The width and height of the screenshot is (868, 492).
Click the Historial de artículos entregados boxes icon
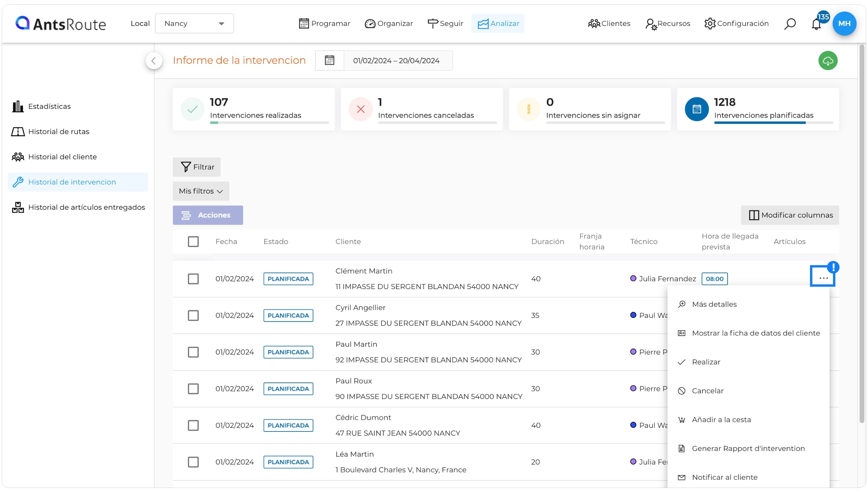[18, 207]
